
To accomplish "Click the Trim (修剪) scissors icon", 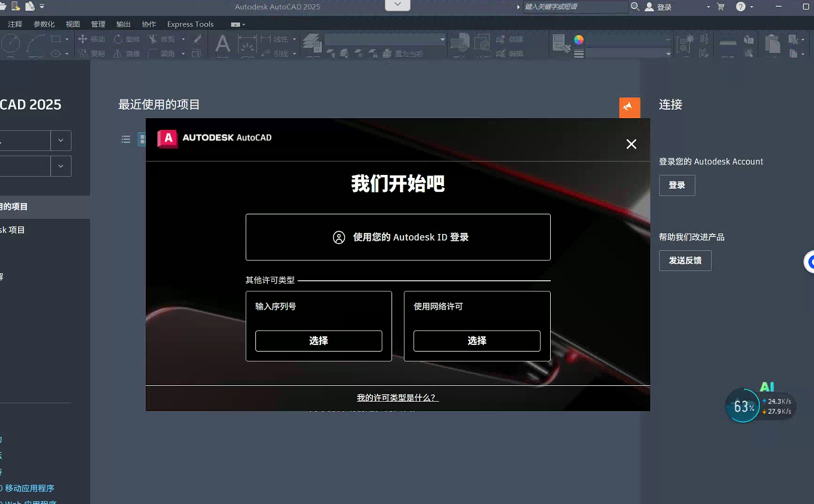I will pos(152,39).
